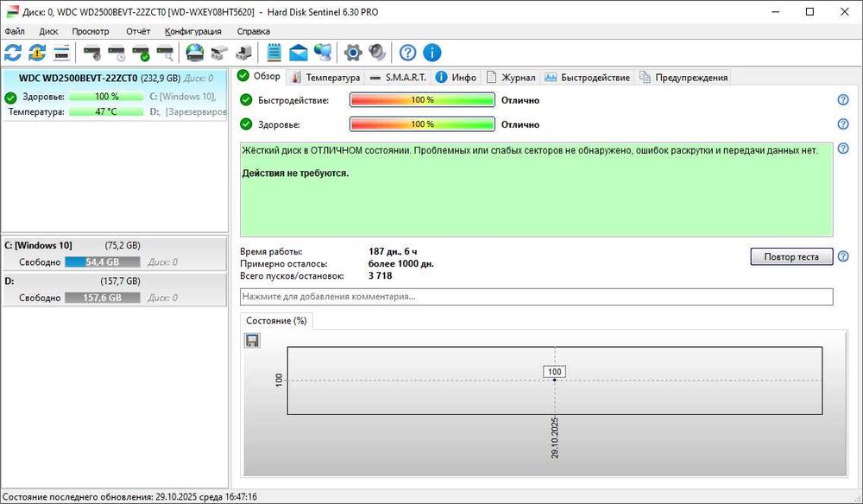
Task: Click help icon next to Повтор теста
Action: [x=842, y=256]
